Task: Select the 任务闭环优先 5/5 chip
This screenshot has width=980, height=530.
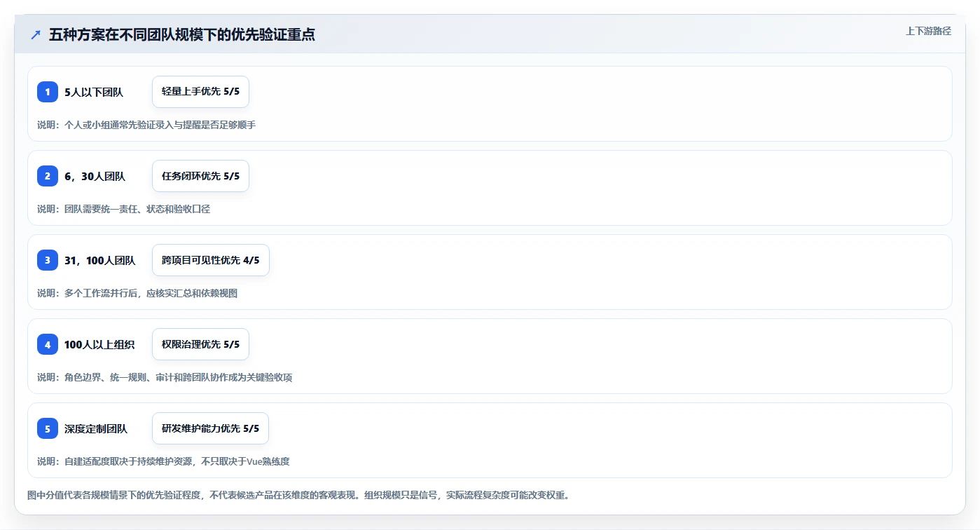Action: pos(200,176)
